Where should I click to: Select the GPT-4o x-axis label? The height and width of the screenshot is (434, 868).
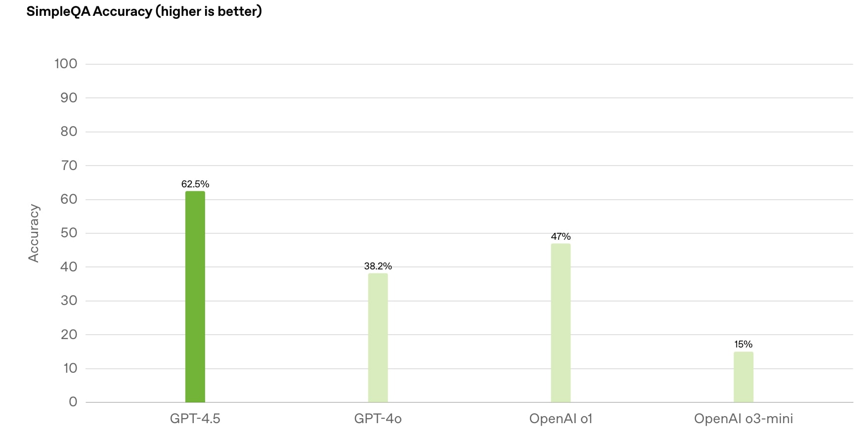pyautogui.click(x=378, y=419)
